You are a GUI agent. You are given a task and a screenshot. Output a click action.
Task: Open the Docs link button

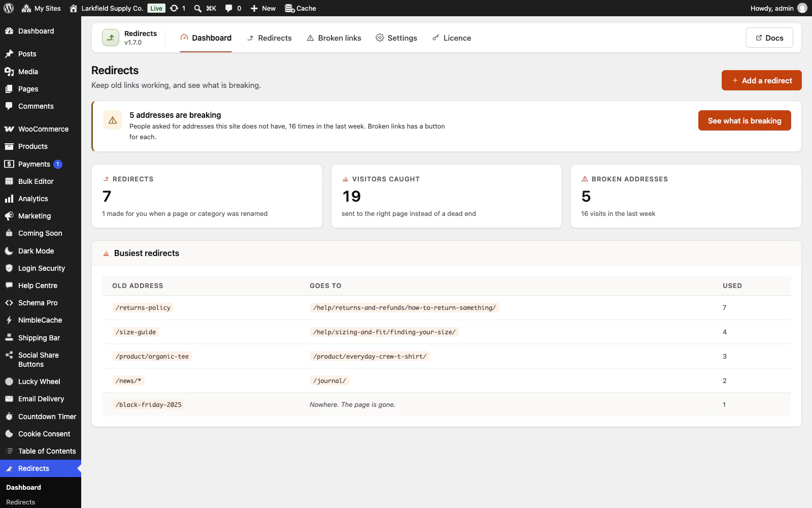point(769,38)
